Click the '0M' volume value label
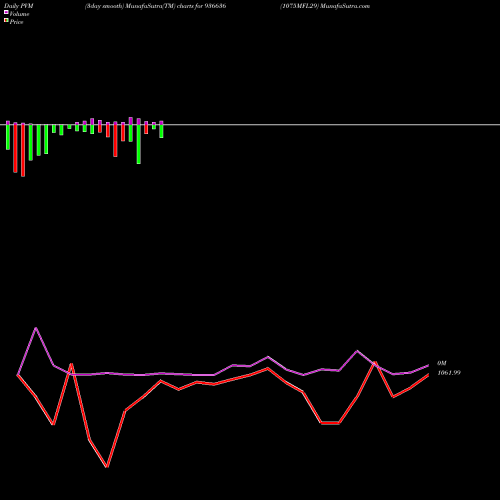The width and height of the screenshot is (500, 500). [x=442, y=363]
